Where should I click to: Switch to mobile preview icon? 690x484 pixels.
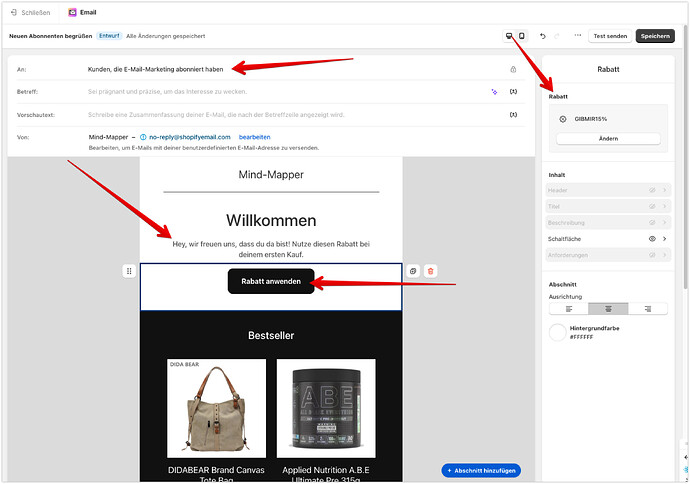521,36
